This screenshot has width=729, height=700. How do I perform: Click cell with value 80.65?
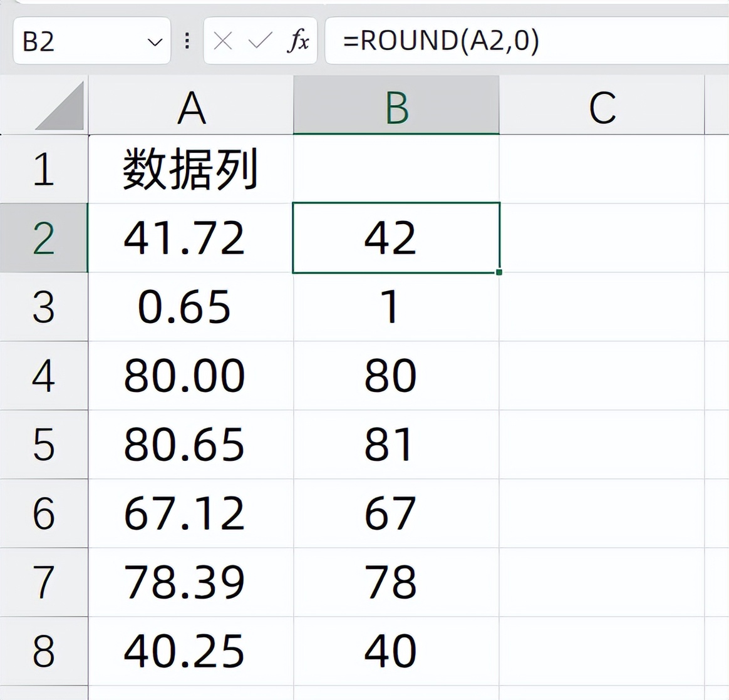tap(191, 445)
